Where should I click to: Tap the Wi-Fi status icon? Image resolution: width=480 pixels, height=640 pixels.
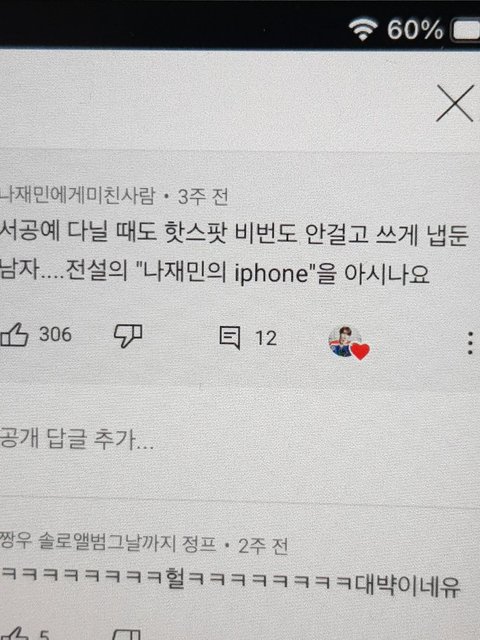[363, 29]
